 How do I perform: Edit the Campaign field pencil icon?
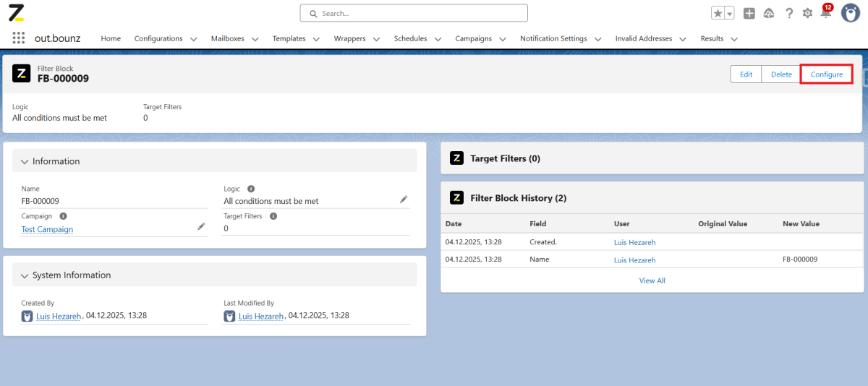tap(201, 227)
